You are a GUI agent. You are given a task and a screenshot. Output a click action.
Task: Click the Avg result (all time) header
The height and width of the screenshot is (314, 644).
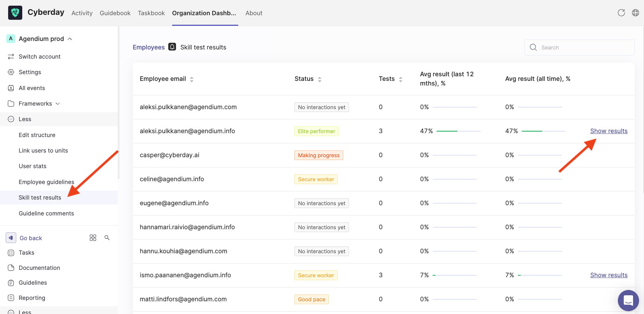[538, 79]
